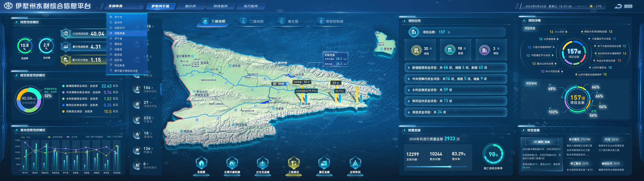This screenshot has height=181, width=644.
Task: Click the 气象站 station icon
Action: coord(137,119)
